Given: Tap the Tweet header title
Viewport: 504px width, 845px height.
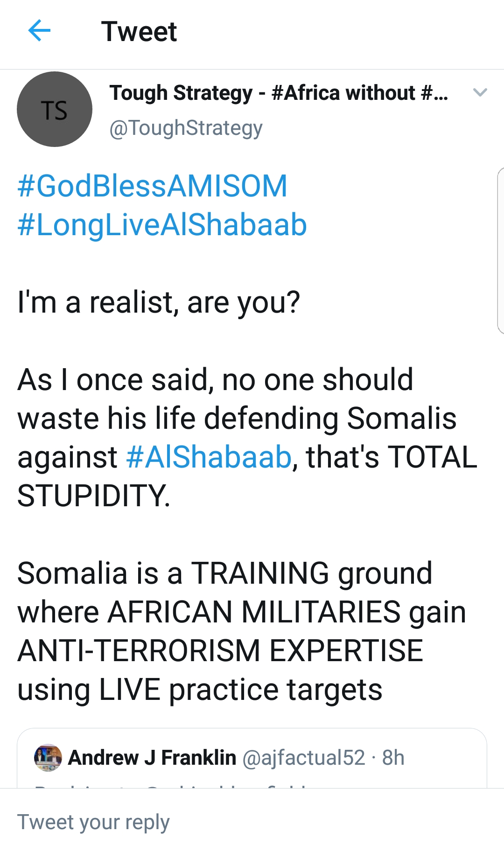Looking at the screenshot, I should pos(139,32).
